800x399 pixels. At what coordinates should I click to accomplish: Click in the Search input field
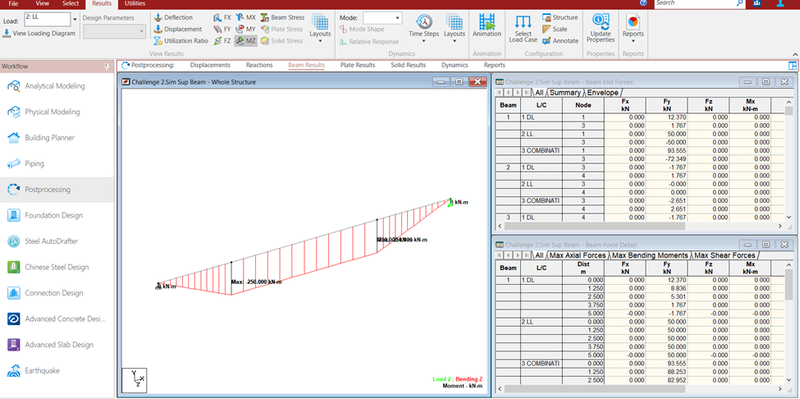point(696,3)
